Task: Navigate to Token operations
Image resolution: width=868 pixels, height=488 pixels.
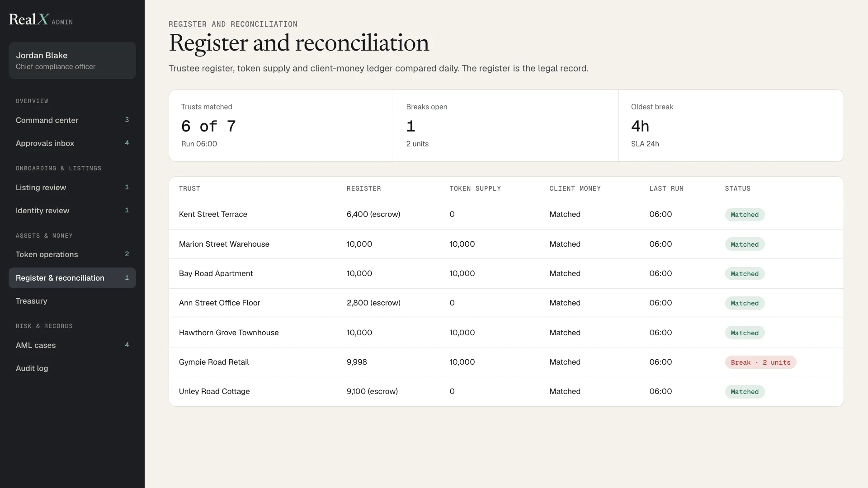Action: point(72,254)
